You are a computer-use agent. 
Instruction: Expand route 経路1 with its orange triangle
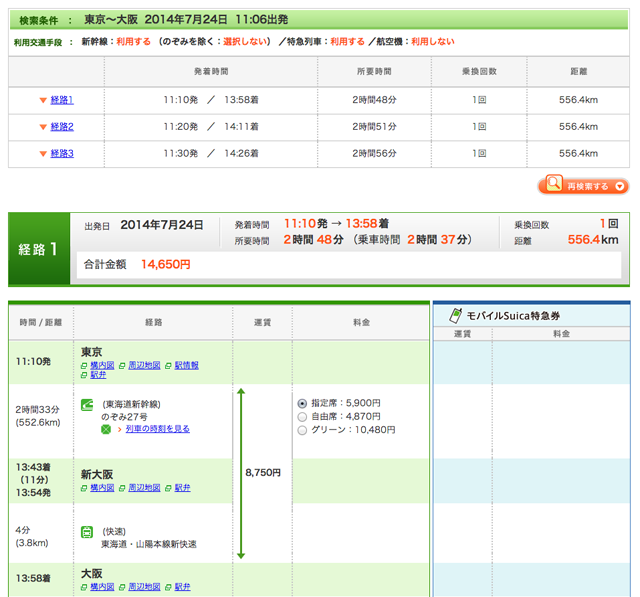pyautogui.click(x=43, y=100)
